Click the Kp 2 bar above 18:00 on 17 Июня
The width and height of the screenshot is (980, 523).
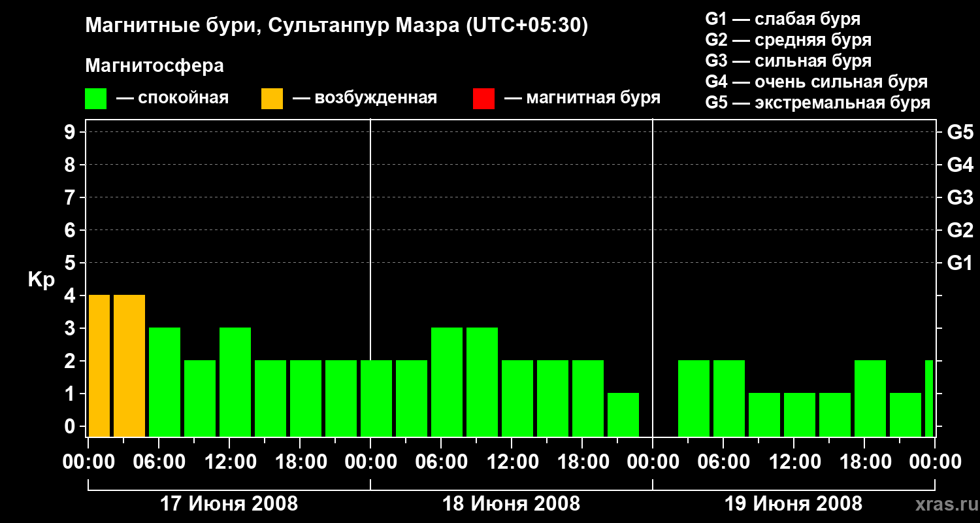point(306,398)
